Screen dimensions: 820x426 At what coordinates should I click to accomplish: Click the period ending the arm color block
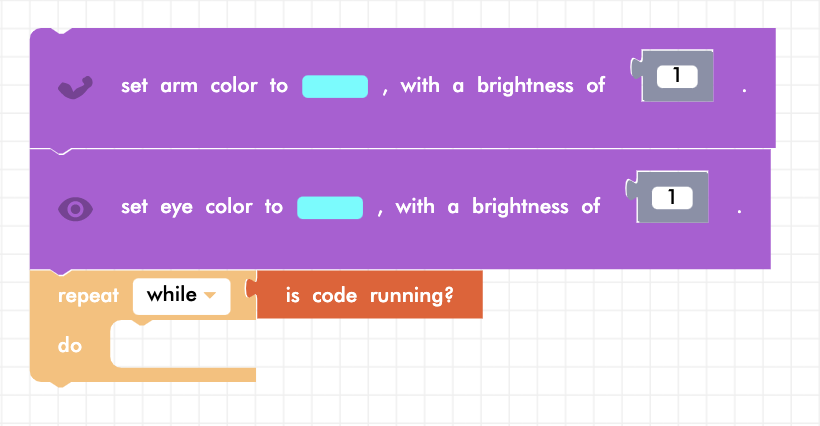[745, 90]
